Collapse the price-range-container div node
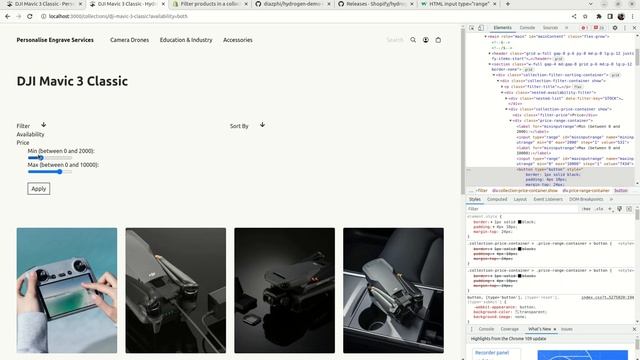 (x=510, y=121)
